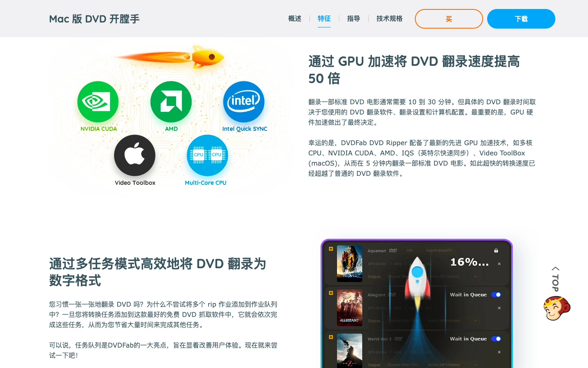The image size is (588, 368).
Task: Click the orange-outlined 买 button
Action: tap(449, 19)
